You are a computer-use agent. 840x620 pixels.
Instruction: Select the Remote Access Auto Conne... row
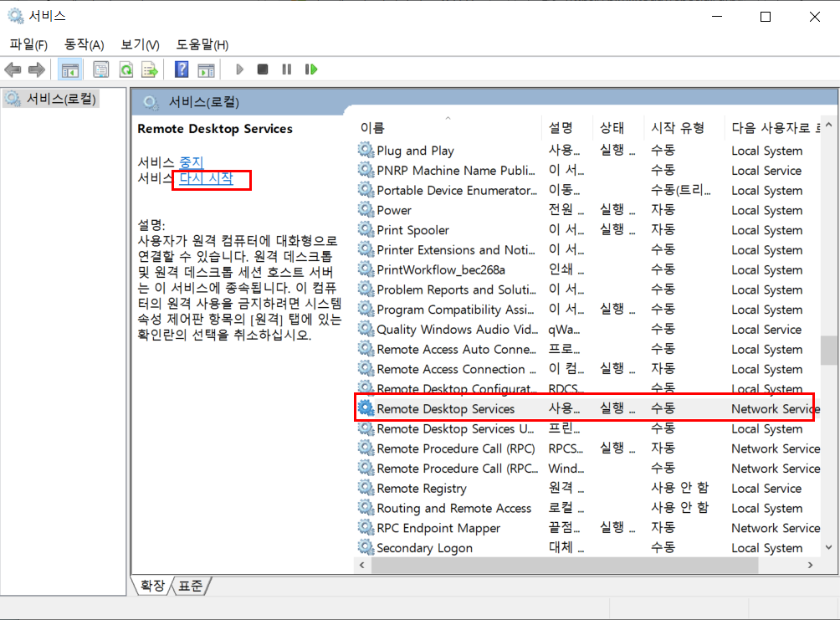587,348
